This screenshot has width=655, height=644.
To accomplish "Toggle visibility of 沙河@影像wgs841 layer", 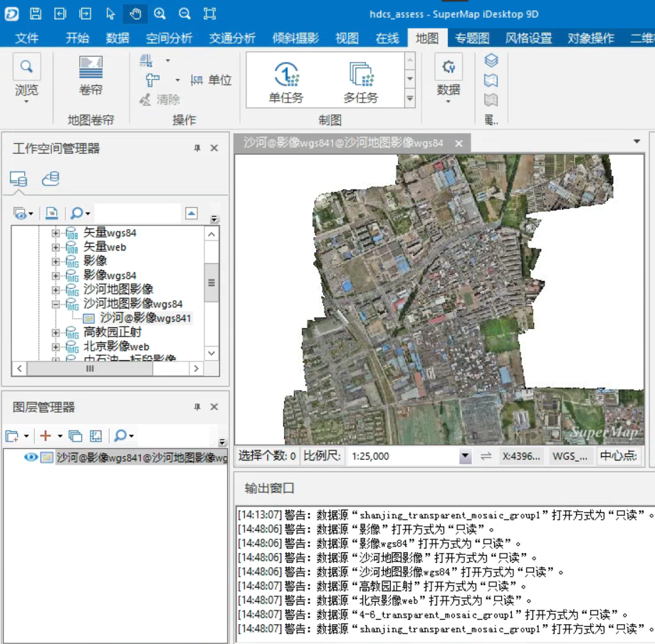I will 31,458.
